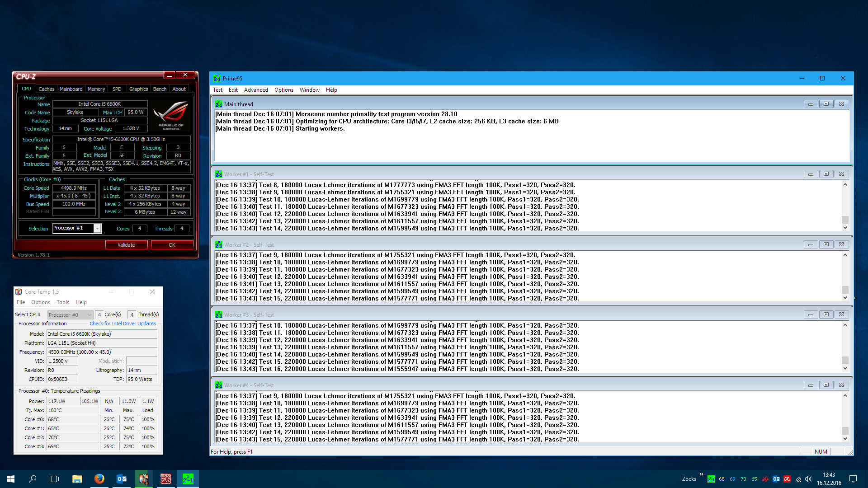The height and width of the screenshot is (488, 868).
Task: Open Firefox from the taskbar
Action: tap(99, 479)
